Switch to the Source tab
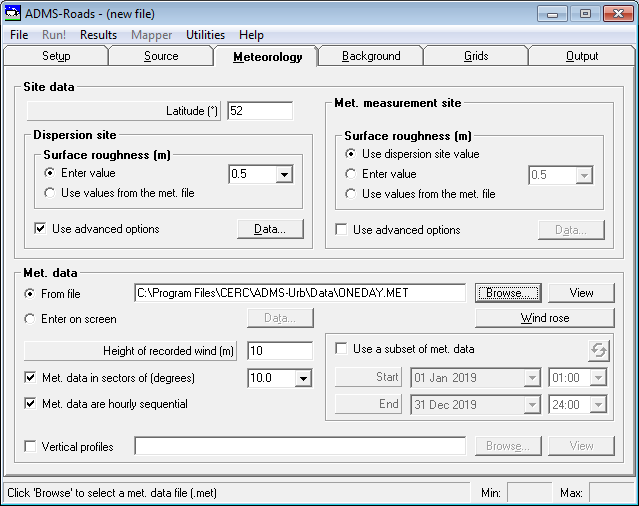This screenshot has height=506, width=639. pos(161,56)
